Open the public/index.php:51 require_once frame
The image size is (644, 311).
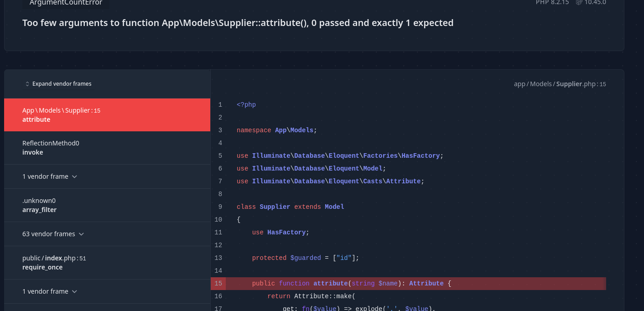(x=107, y=263)
